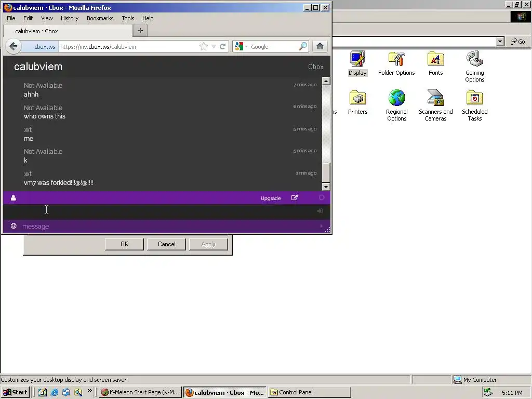The width and height of the screenshot is (532, 399).
Task: Open Regional Options globe icon
Action: [x=396, y=105]
